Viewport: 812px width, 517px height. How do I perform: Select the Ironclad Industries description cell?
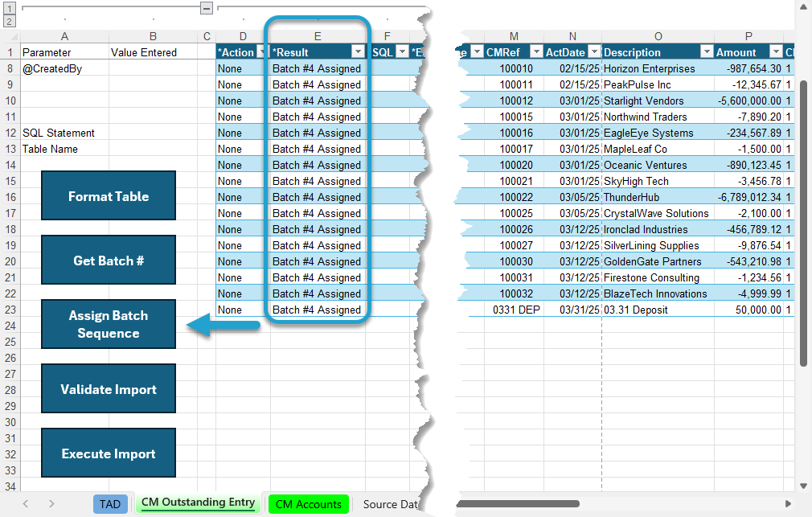click(x=658, y=229)
